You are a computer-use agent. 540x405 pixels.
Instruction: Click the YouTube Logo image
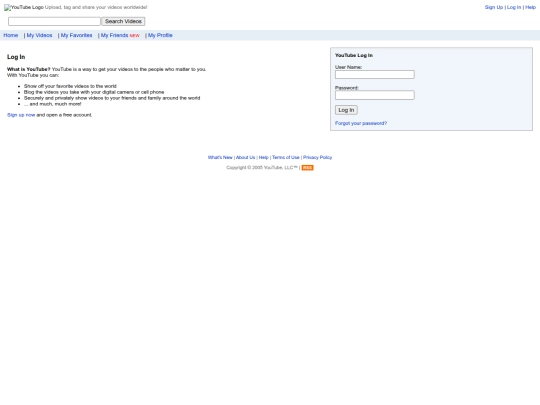pyautogui.click(x=24, y=7)
